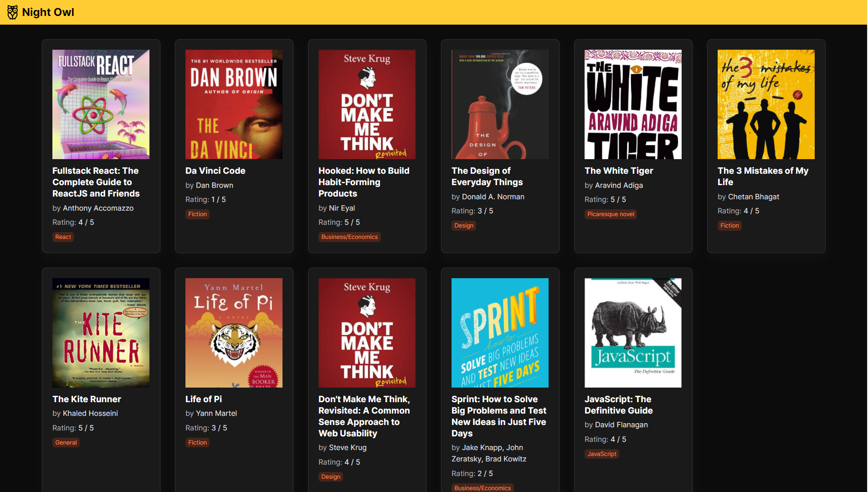The image size is (868, 492).
Task: Open the Sprint book cover
Action: click(x=500, y=333)
